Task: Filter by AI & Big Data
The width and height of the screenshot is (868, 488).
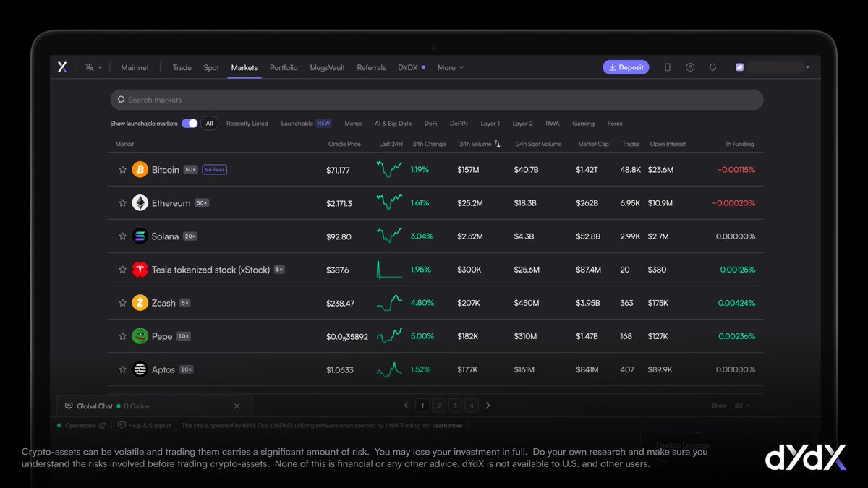Action: pyautogui.click(x=393, y=124)
